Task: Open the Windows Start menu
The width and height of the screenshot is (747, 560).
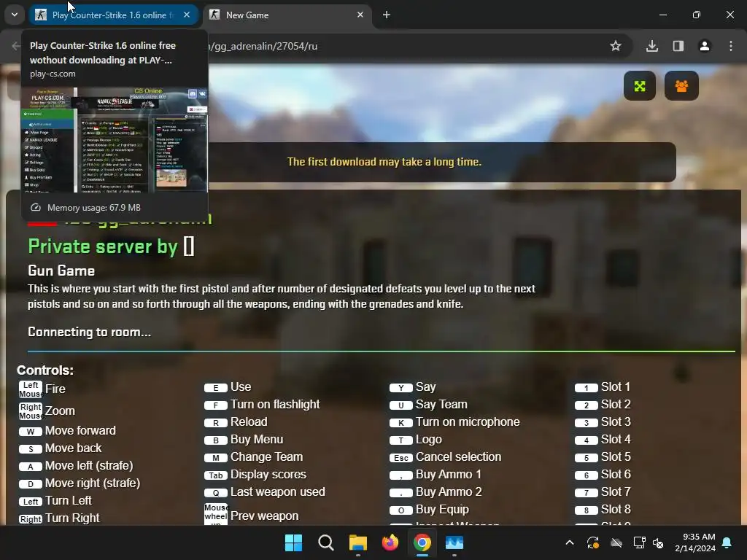Action: tap(293, 542)
